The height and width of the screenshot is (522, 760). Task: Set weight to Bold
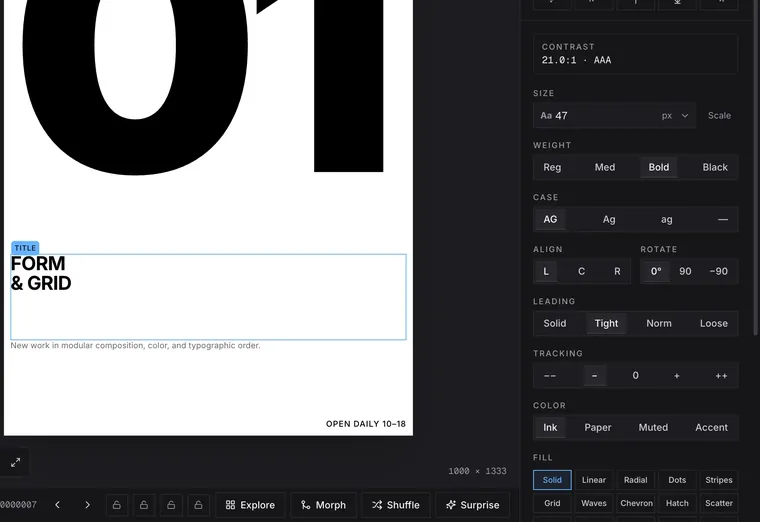(x=659, y=167)
